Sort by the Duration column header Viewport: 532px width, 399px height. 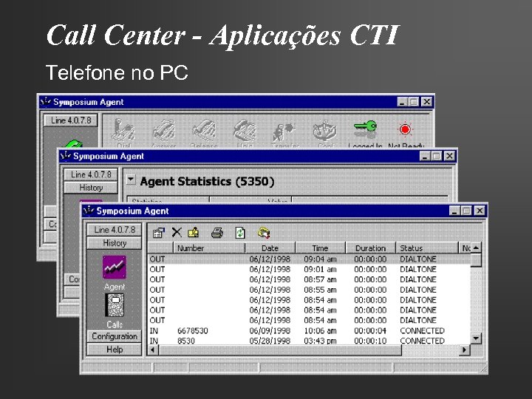pos(370,248)
